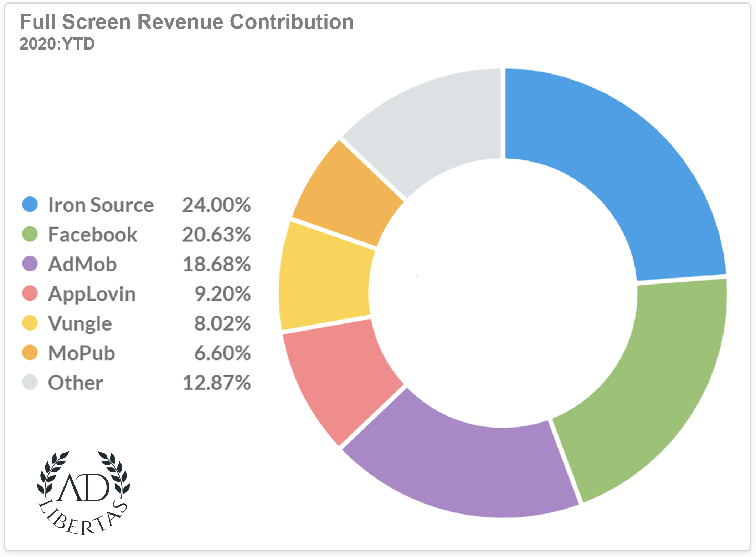Select the Iron Source legend label

101,205
